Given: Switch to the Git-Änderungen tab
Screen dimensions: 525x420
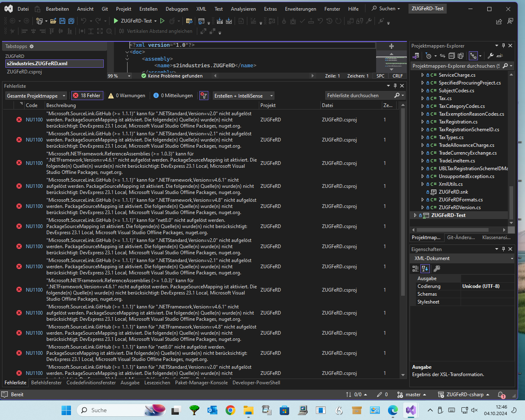Looking at the screenshot, I should click(x=461, y=237).
